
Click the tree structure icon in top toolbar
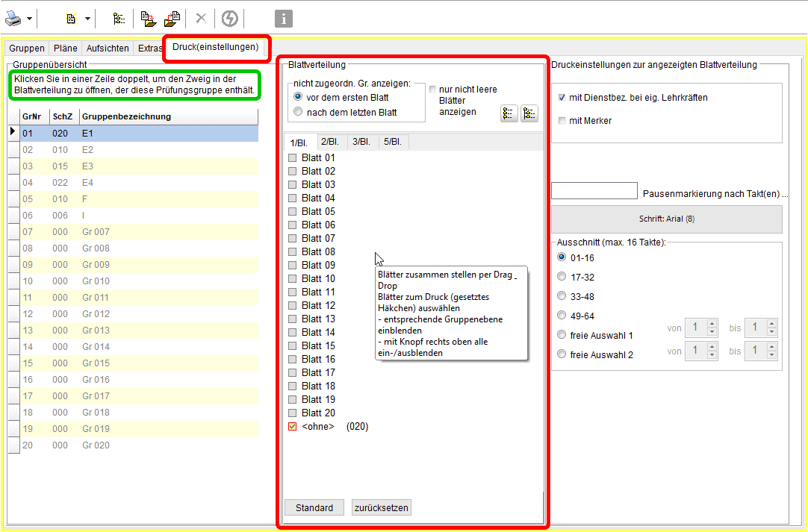(x=119, y=18)
